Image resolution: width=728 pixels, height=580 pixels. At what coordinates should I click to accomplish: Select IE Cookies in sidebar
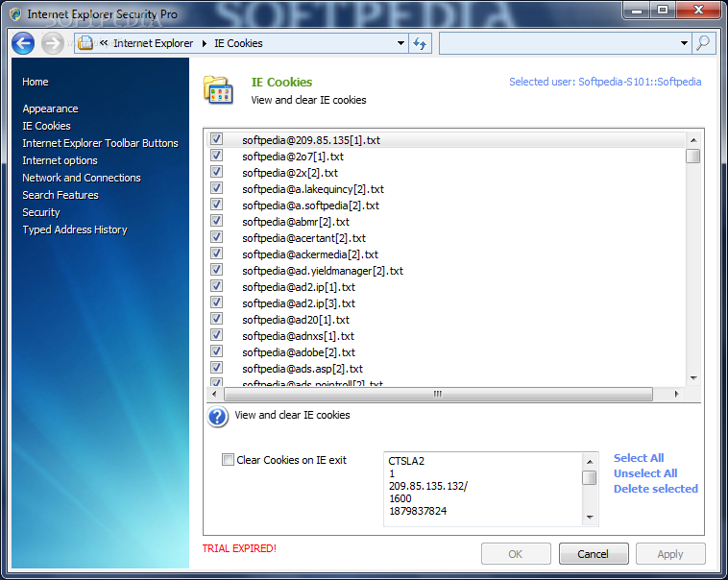pos(46,126)
